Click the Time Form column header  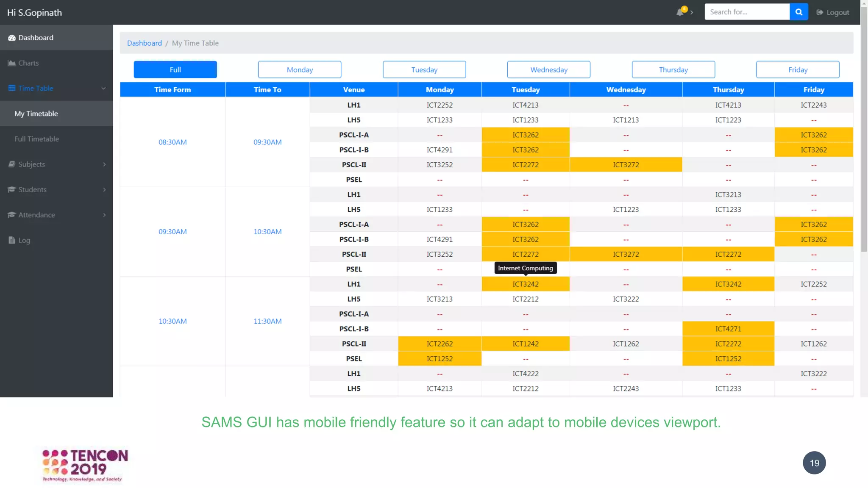[x=172, y=90]
